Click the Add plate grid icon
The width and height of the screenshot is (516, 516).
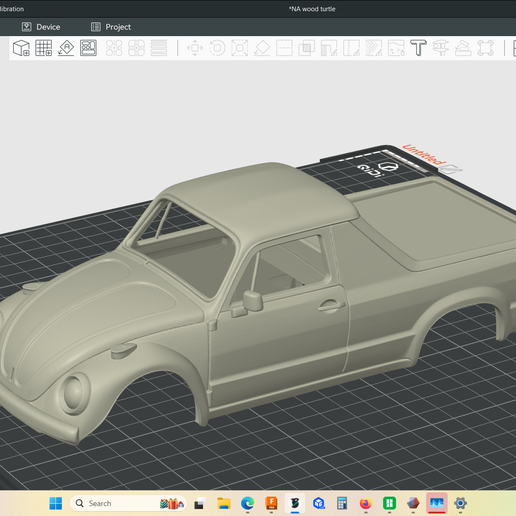click(x=44, y=48)
